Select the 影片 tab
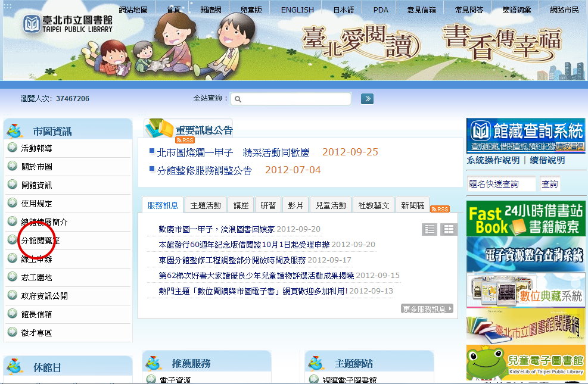The height and width of the screenshot is (384, 588). 295,205
